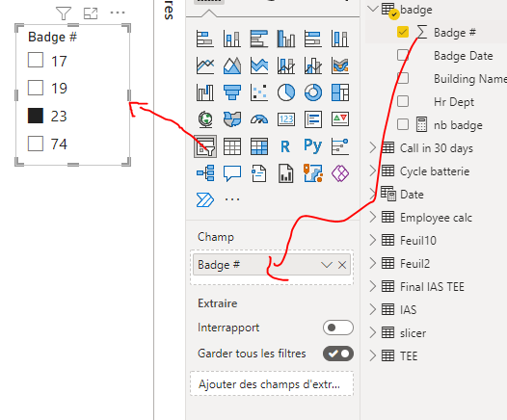Choose the globe map visual
Image resolution: width=507 pixels, height=420 pixels.
tap(205, 119)
